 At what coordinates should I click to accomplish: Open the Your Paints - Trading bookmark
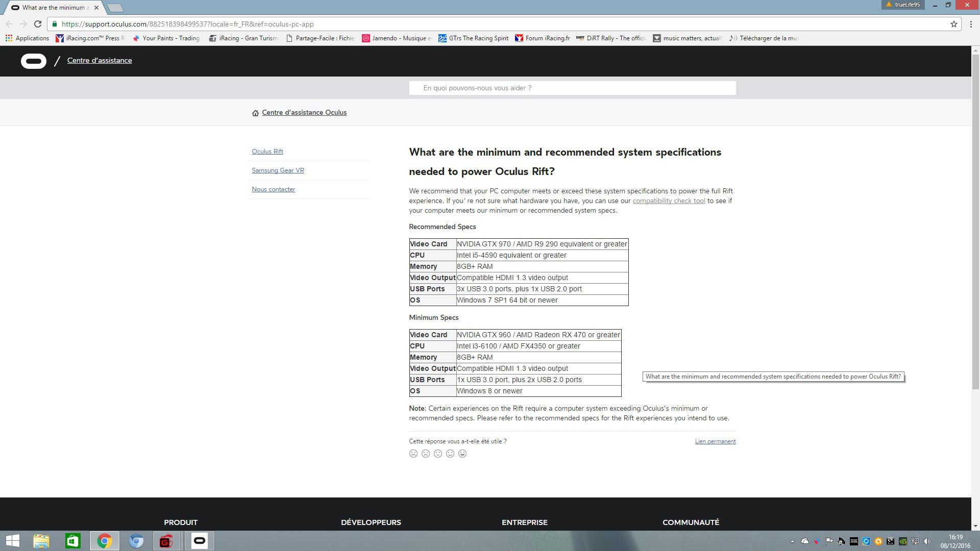[x=166, y=38]
